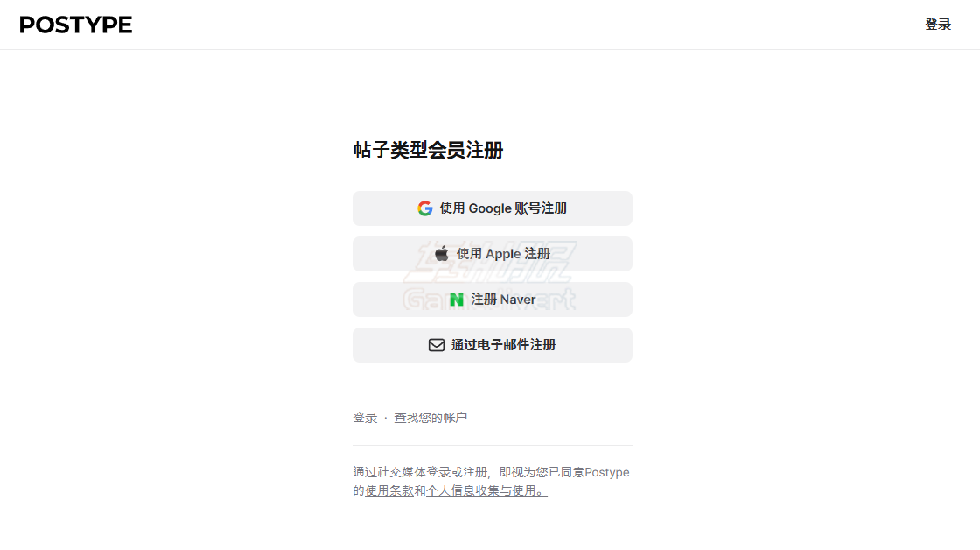Sign up using a Google account
Viewport: 980px width, 550px height.
[x=492, y=208]
